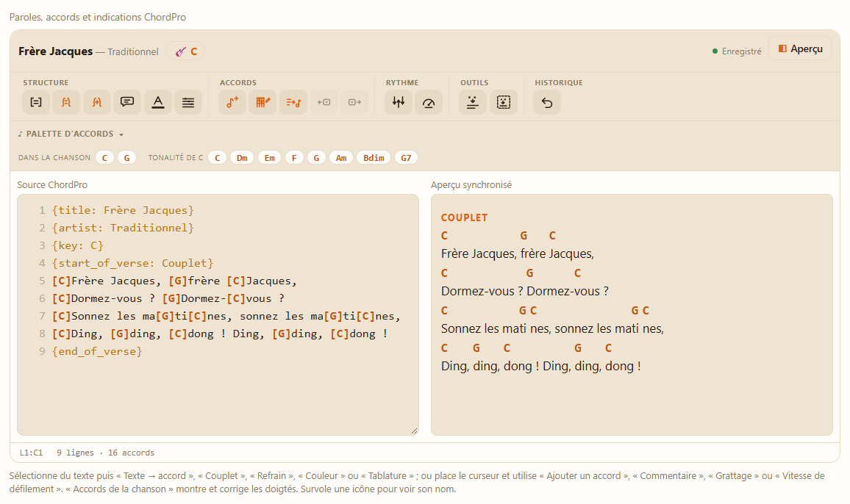Place cursor on the {title: Frère Jacques} line
The image size is (850, 504).
tap(123, 210)
